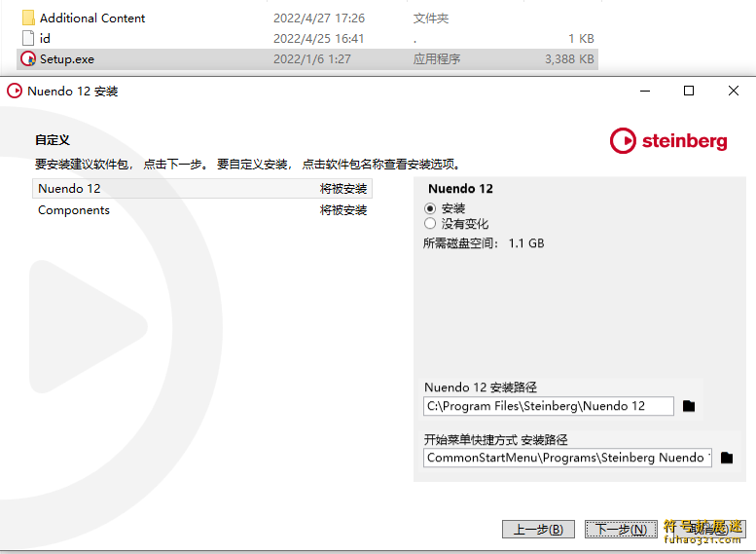756x554 pixels.
Task: Click the Additional Content folder icon
Action: (x=28, y=18)
